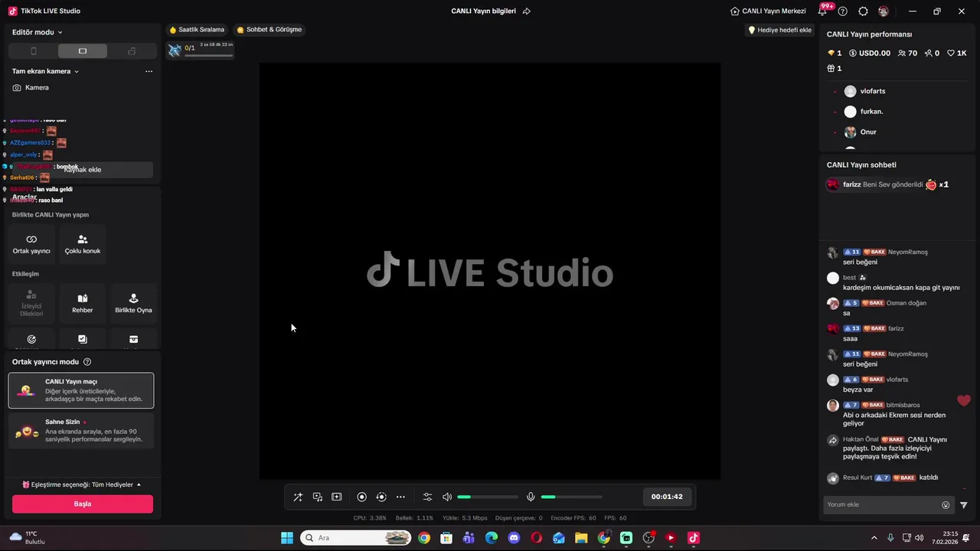The width and height of the screenshot is (980, 551).
Task: Open Discord from the taskbar
Action: coord(514,538)
